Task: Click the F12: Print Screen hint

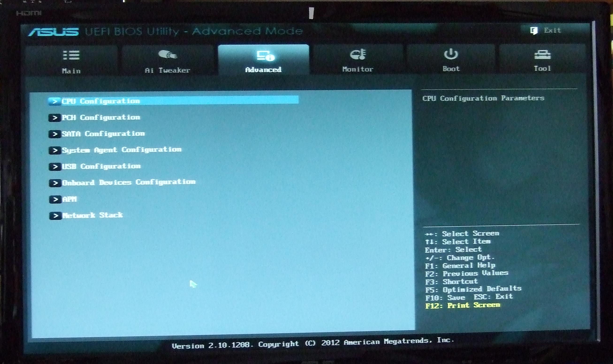Action: click(463, 305)
